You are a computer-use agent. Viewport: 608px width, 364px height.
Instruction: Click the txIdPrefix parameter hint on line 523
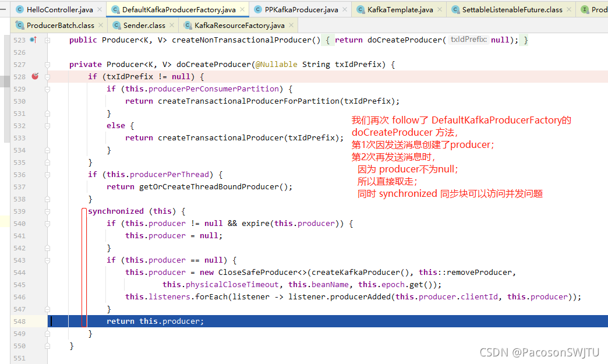pos(468,40)
